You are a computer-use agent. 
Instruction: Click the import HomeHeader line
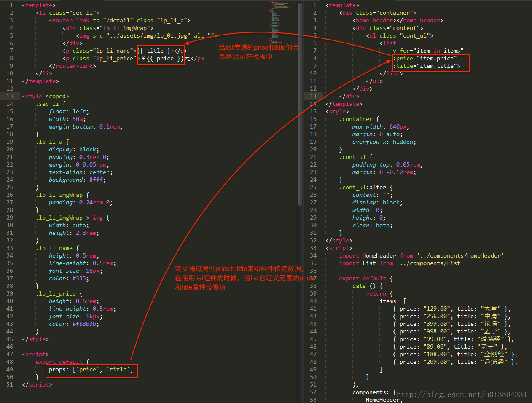tap(422, 255)
